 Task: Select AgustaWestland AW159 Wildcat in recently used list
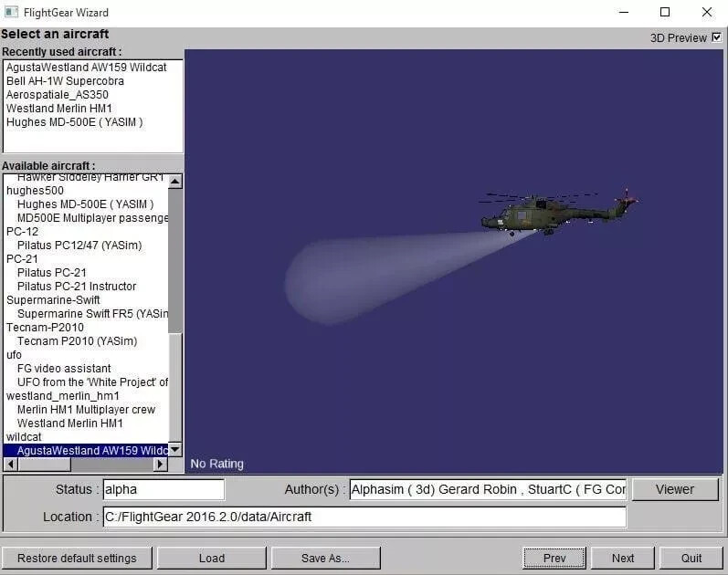pos(87,68)
